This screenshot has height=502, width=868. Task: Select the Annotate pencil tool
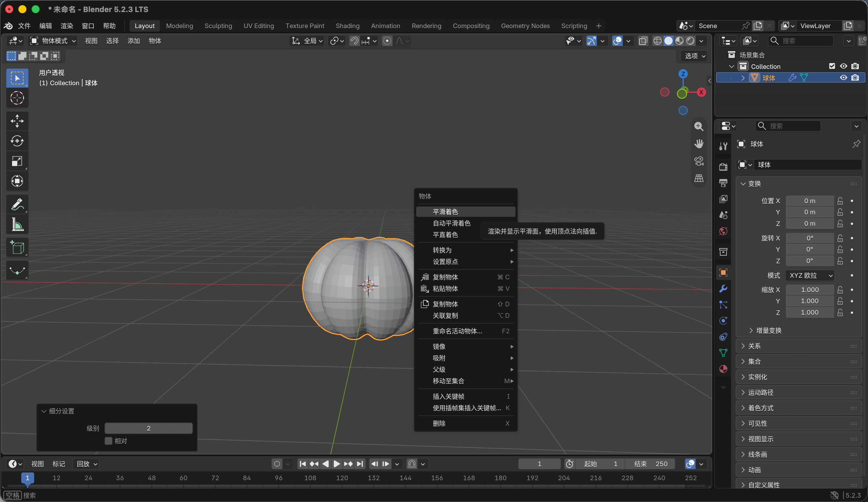point(17,205)
